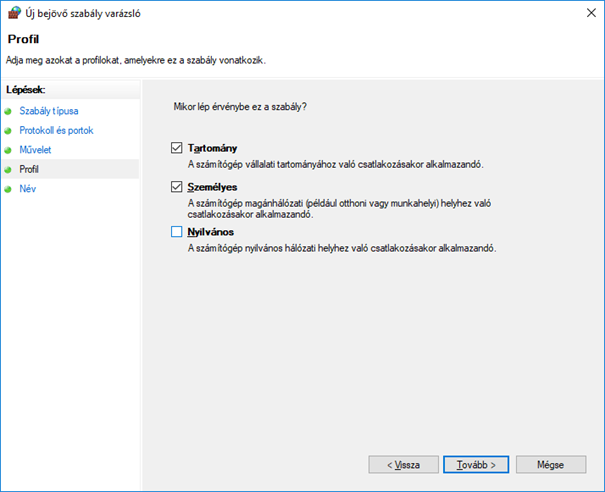Uncheck the Tartomány checkbox
The height and width of the screenshot is (492, 605).
click(x=177, y=148)
